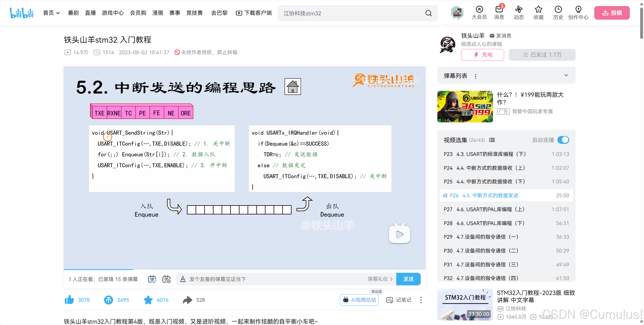This screenshot has width=644, height=325.
Task: Click the user avatar in header
Action: click(457, 13)
